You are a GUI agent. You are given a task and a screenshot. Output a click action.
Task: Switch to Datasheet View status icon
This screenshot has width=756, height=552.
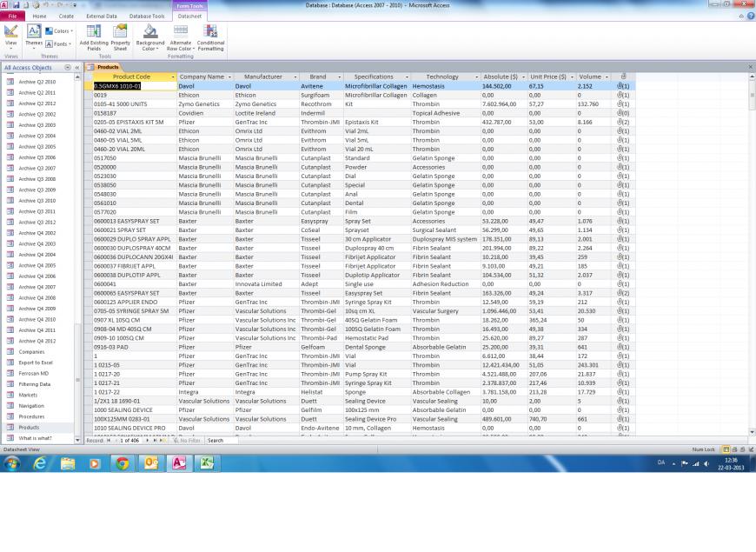[726, 449]
